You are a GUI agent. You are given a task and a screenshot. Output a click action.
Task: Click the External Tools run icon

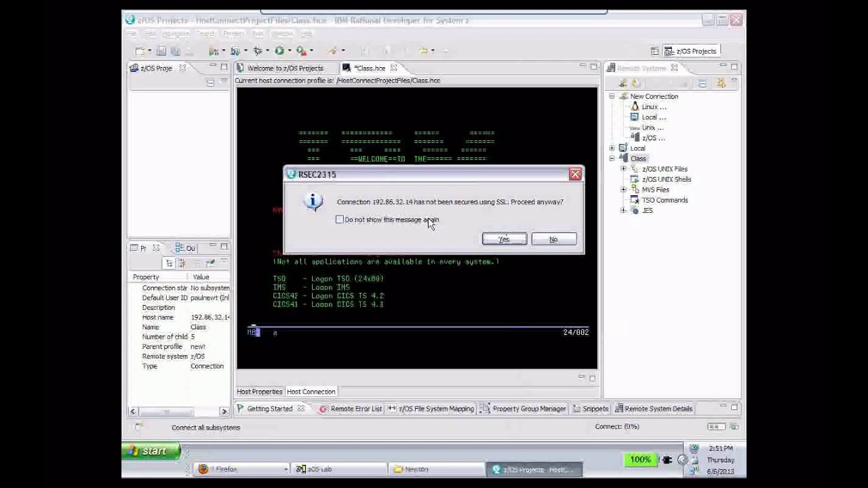[x=300, y=51]
